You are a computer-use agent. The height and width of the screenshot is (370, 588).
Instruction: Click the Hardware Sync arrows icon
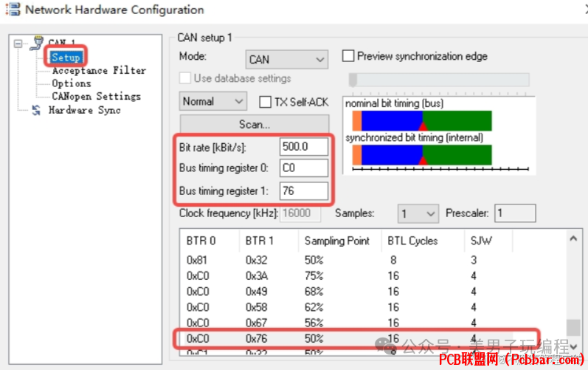pyautogui.click(x=36, y=110)
